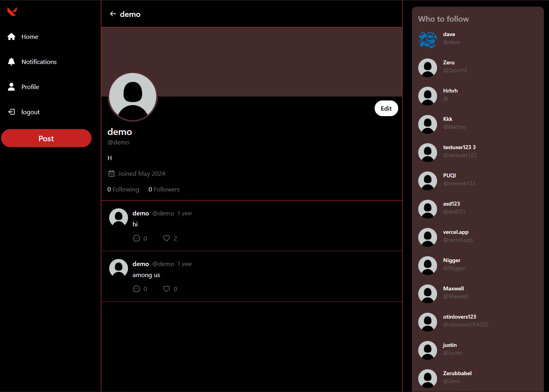Click the large demo profile picture
The image size is (549, 392).
click(133, 97)
